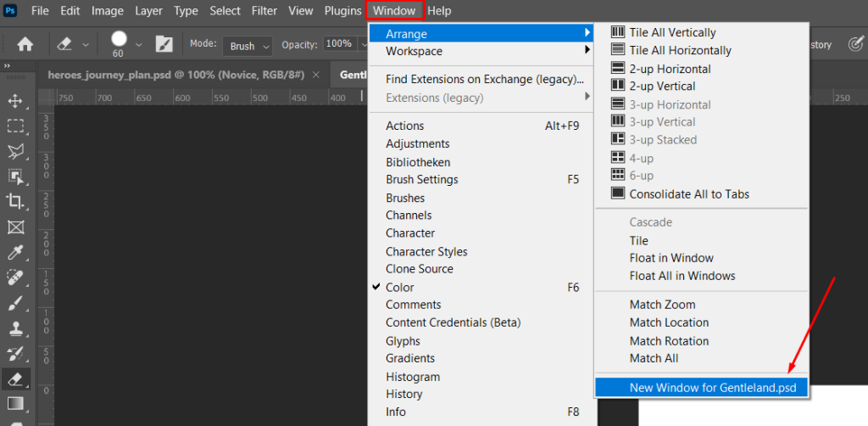Switch to the heroes_journey_plan.psd tab
868x426 pixels.
point(182,75)
